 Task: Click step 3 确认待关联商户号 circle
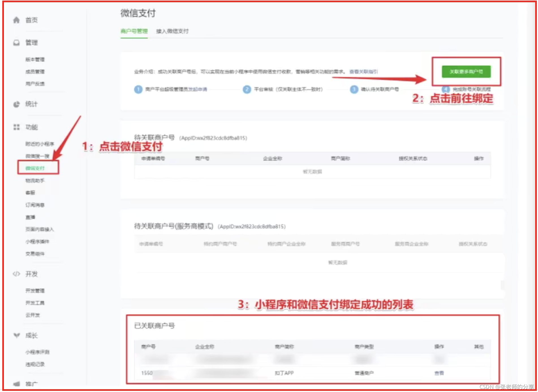tap(354, 89)
